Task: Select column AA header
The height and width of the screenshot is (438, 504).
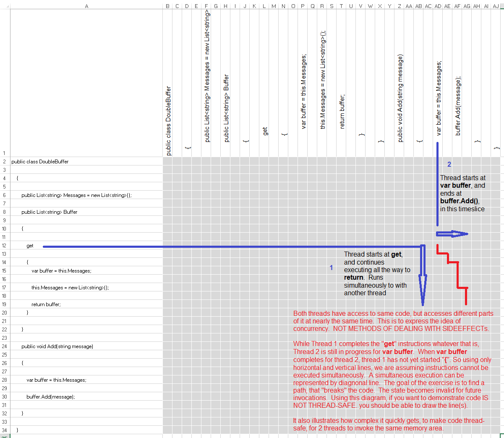Action: pos(409,6)
